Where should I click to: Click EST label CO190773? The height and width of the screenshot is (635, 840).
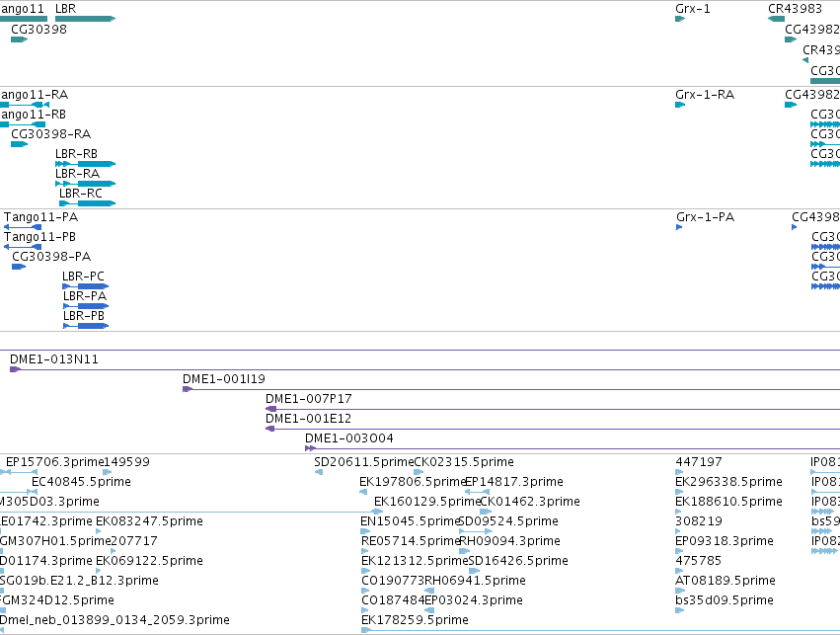coord(393,581)
